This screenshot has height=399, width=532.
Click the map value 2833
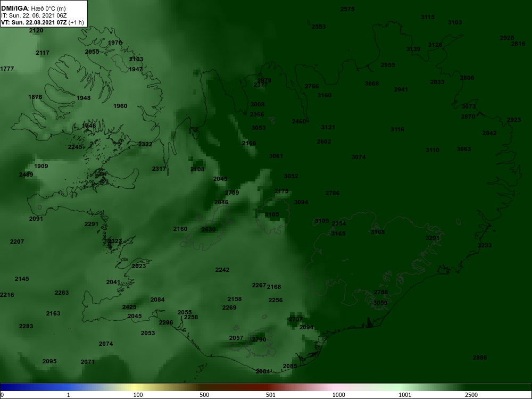[437, 82]
